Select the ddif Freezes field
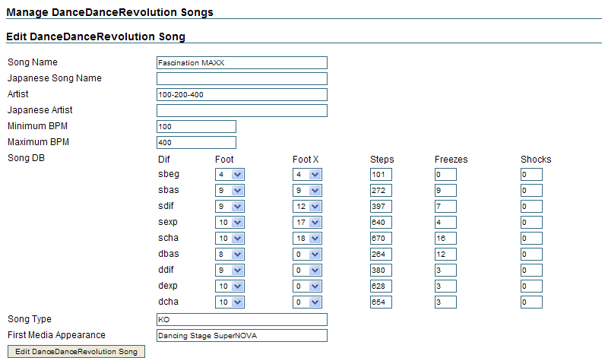The width and height of the screenshot is (608, 364). tap(445, 271)
